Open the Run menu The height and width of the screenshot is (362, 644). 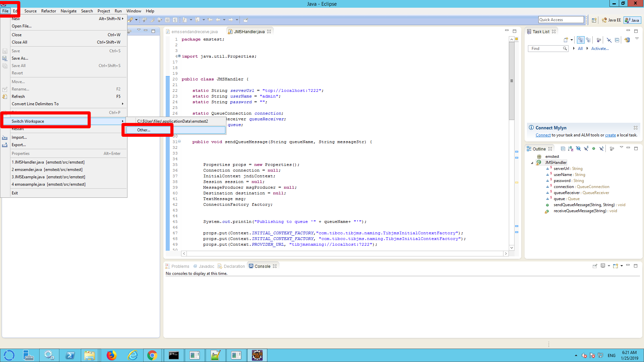point(118,11)
